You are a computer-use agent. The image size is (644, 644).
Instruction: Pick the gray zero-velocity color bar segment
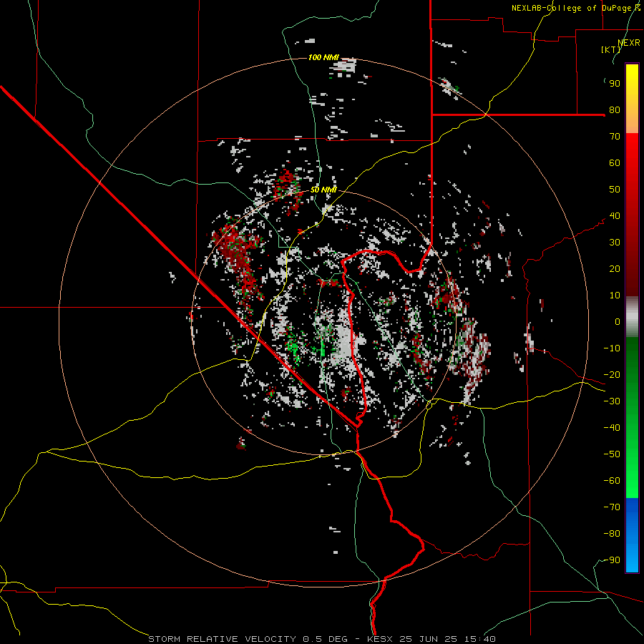coord(632,317)
